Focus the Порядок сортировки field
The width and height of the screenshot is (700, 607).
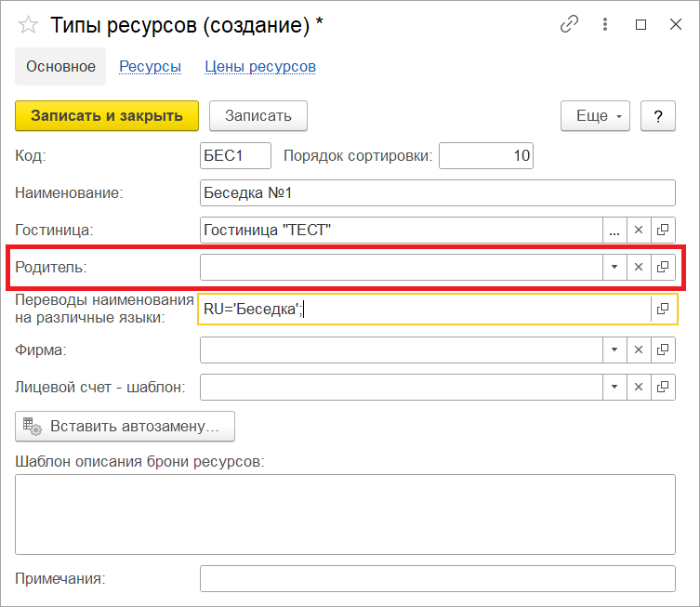tap(486, 156)
